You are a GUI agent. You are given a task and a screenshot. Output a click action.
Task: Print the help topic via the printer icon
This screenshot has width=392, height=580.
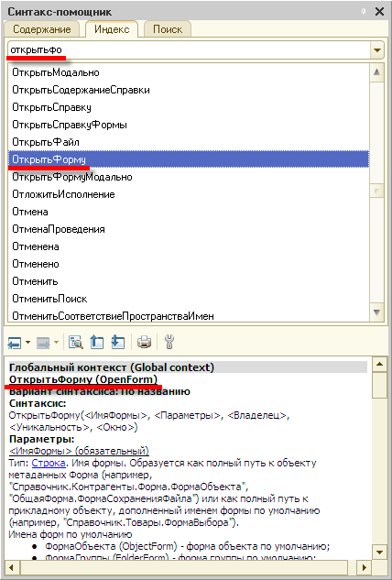click(x=144, y=342)
